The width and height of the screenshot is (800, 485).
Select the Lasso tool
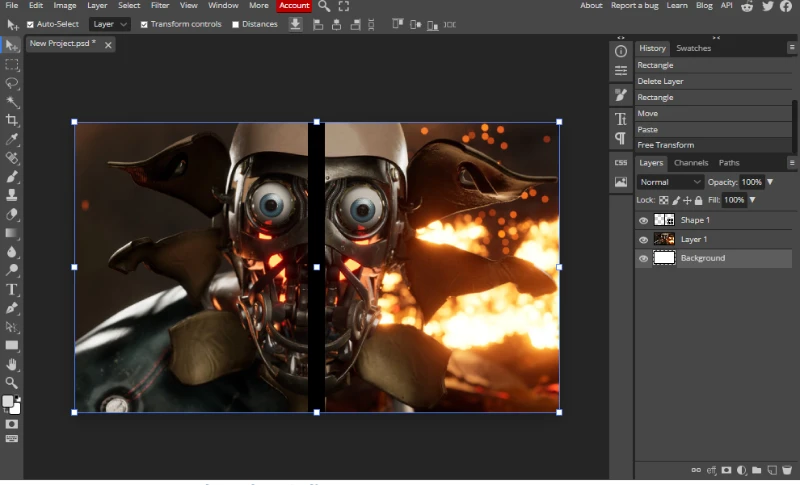11,83
